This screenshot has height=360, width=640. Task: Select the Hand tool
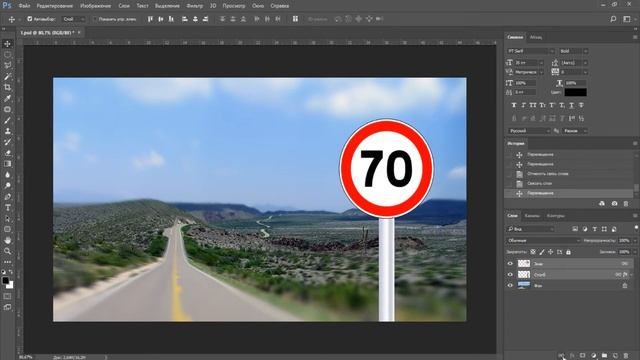pos(7,240)
